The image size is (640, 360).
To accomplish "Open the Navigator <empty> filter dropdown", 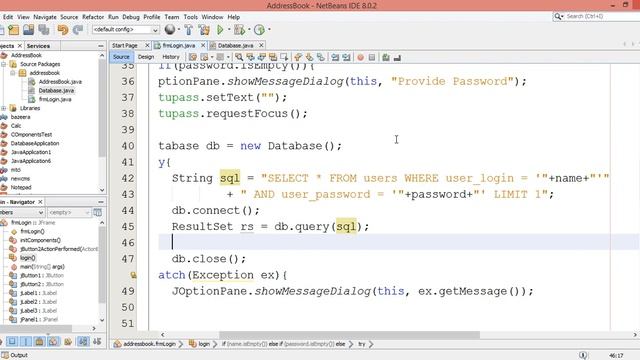I will click(x=69, y=212).
